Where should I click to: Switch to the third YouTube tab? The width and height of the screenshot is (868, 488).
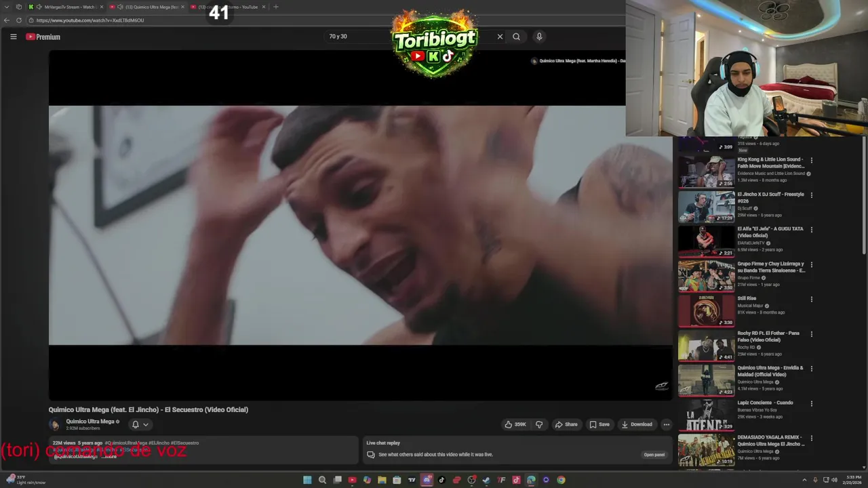pos(229,7)
